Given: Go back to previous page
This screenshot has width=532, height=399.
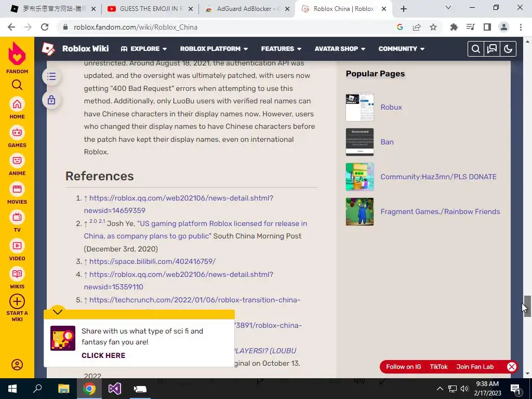Looking at the screenshot, I should click(11, 27).
